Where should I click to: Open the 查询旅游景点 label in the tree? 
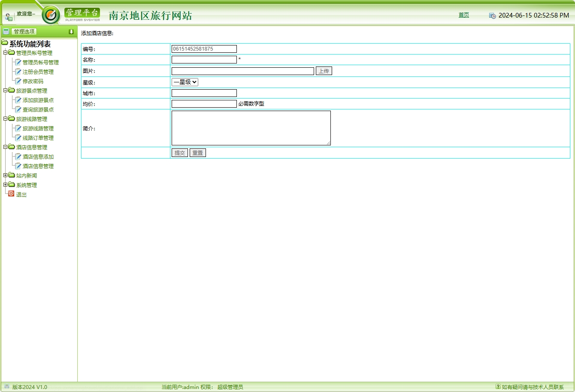pos(38,110)
